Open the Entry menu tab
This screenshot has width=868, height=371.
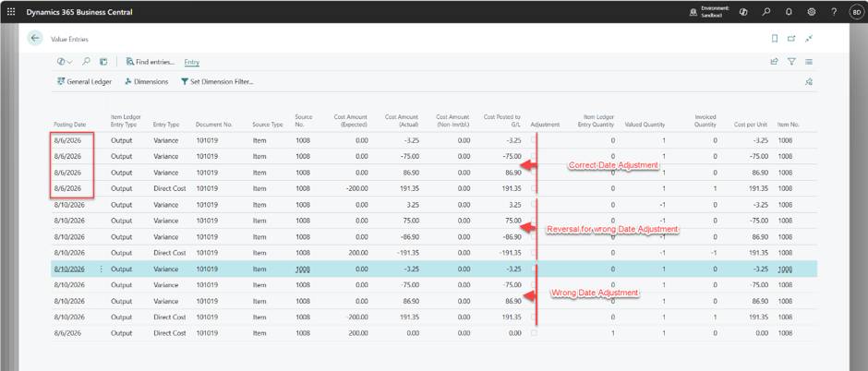click(192, 63)
